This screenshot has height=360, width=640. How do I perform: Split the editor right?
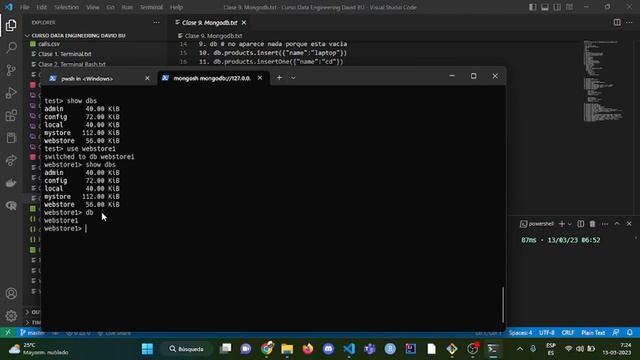point(617,22)
